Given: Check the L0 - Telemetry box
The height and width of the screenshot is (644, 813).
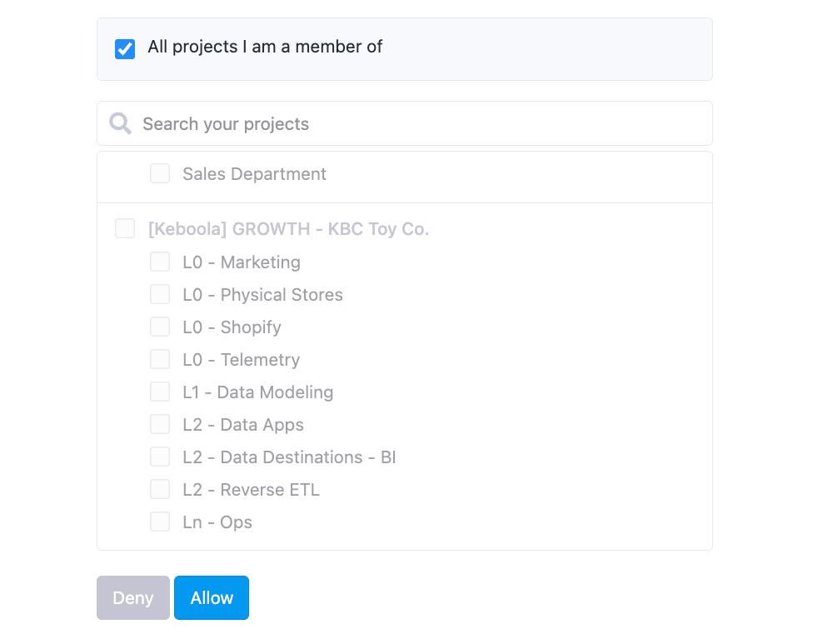Looking at the screenshot, I should 160,359.
